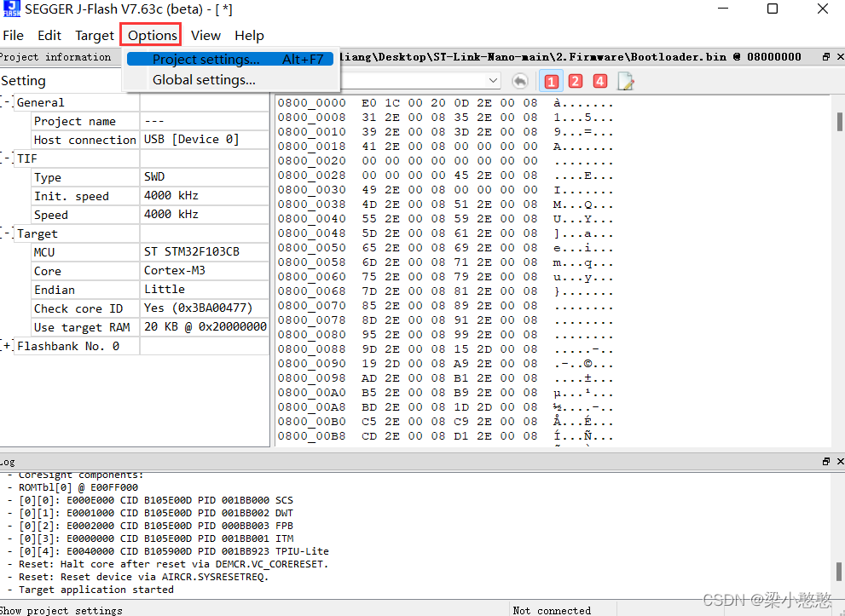Click the Yes (0x3BA00477) value

pyautogui.click(x=199, y=308)
